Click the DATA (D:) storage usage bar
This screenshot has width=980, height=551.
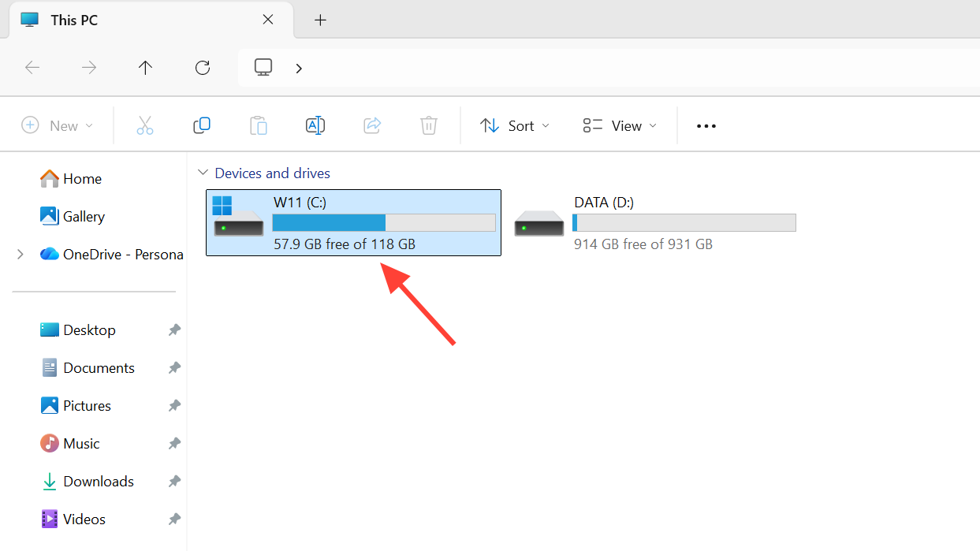click(x=684, y=222)
